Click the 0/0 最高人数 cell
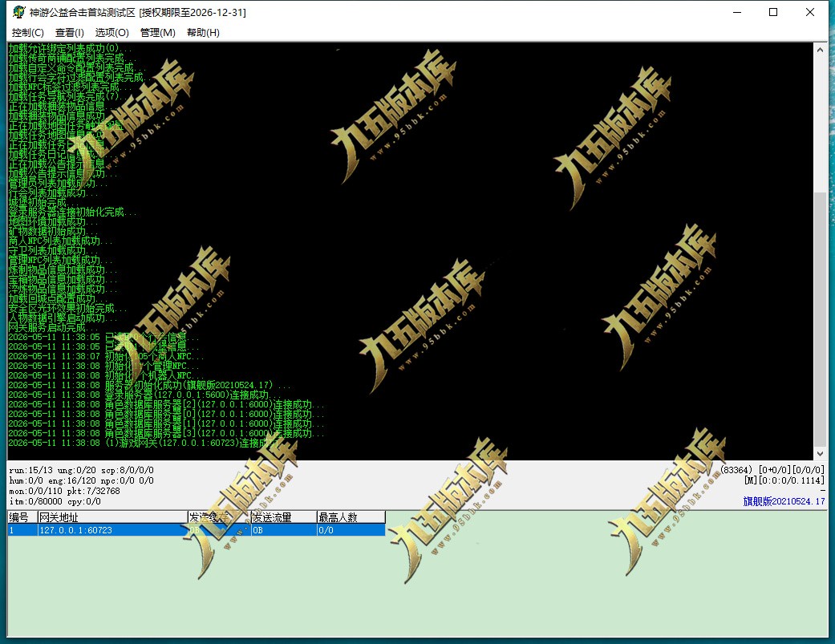This screenshot has height=644, width=835. pos(351,530)
